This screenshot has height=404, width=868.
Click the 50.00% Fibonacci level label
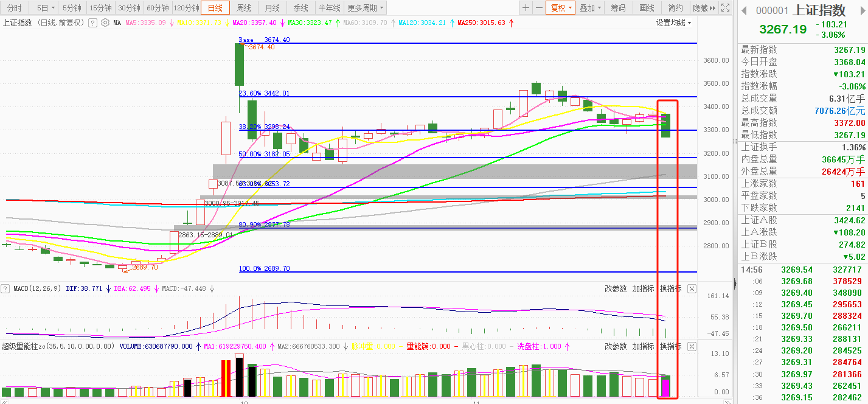(264, 154)
